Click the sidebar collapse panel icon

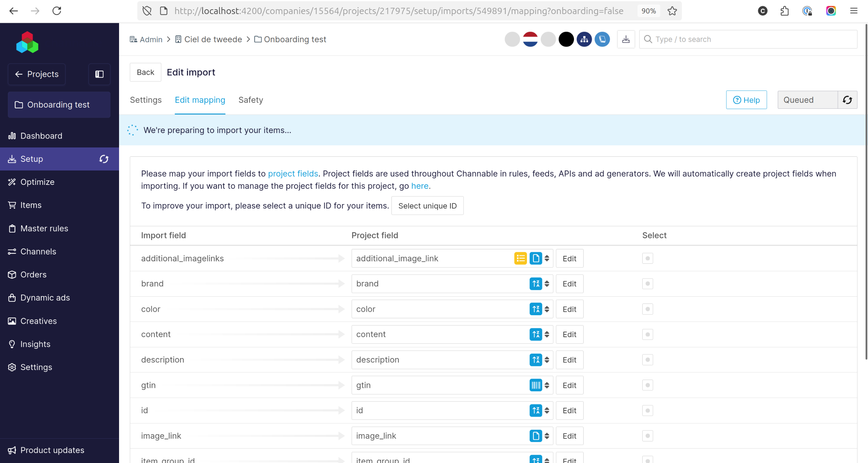(x=99, y=74)
